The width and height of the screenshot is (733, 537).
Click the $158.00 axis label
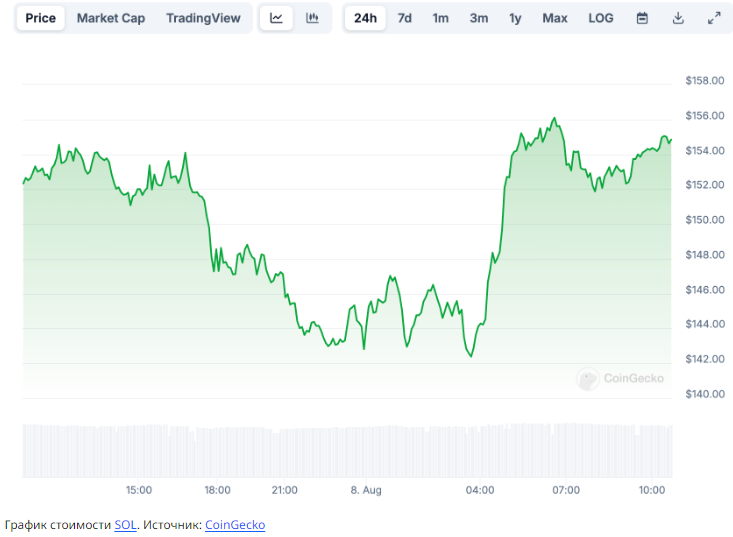click(x=704, y=81)
